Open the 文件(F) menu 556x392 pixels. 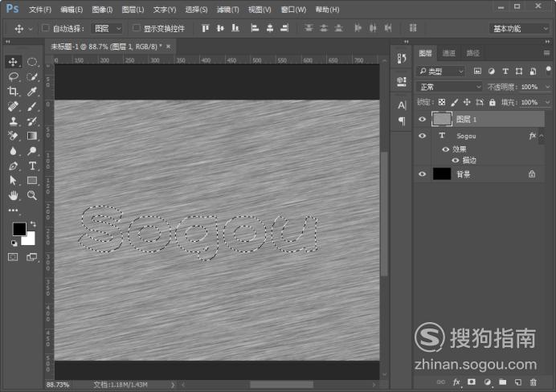pyautogui.click(x=40, y=10)
